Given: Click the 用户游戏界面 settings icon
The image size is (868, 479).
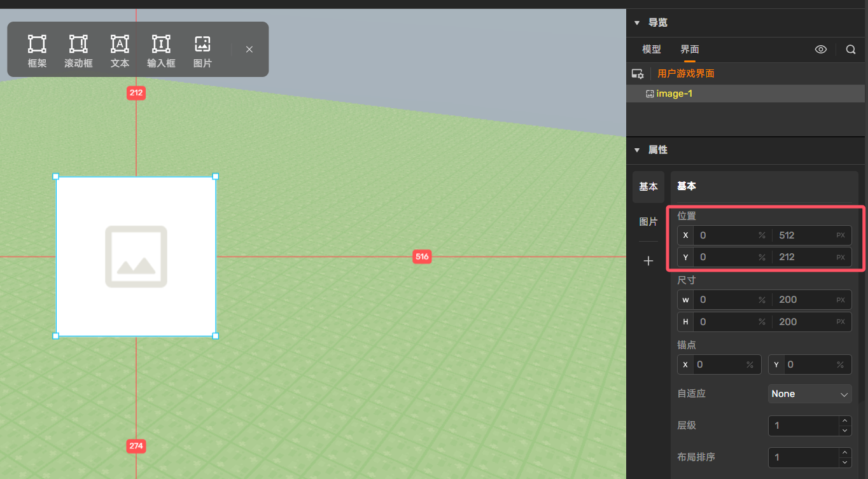Looking at the screenshot, I should (638, 74).
